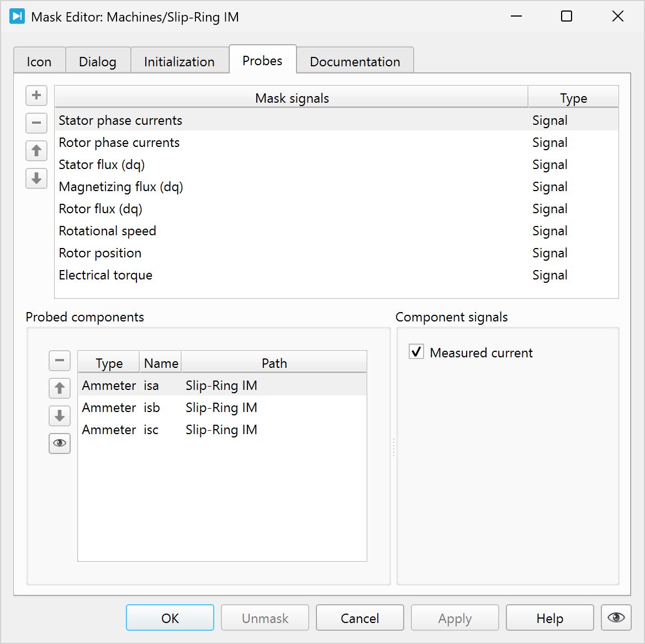Move mask signal up in list
The image size is (645, 644).
(36, 150)
